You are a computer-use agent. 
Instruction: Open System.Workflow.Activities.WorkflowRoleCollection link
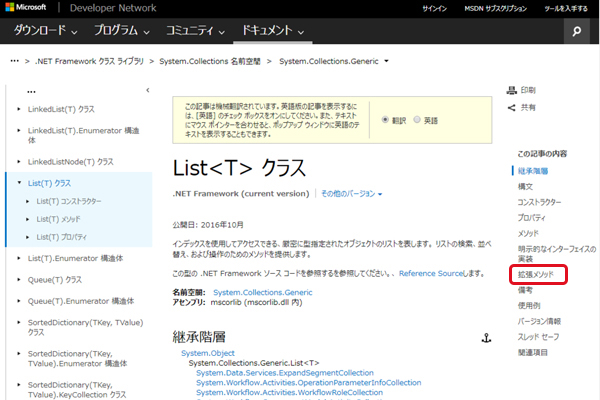tap(289, 393)
